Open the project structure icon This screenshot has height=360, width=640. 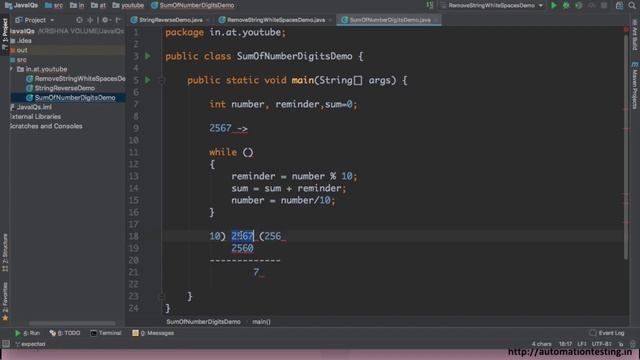click(619, 5)
